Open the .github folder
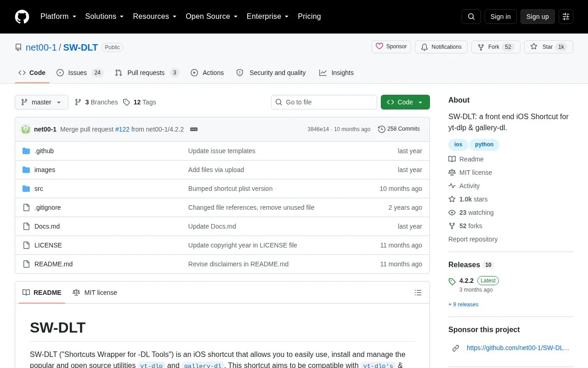The height and width of the screenshot is (368, 588). point(44,151)
